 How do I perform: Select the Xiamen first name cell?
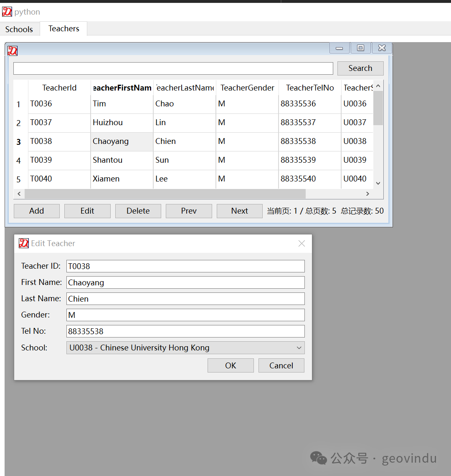122,179
